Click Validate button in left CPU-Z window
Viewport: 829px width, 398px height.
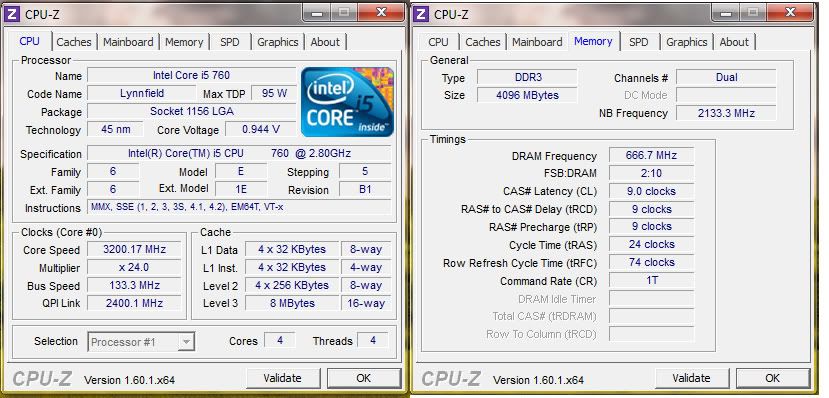click(283, 378)
